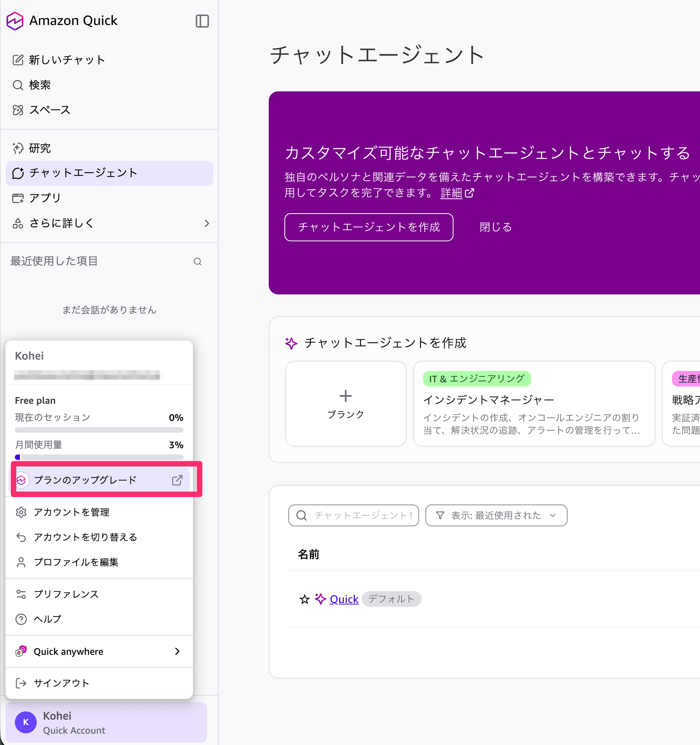Click the Free plan label
The height and width of the screenshot is (745, 700).
click(x=35, y=401)
